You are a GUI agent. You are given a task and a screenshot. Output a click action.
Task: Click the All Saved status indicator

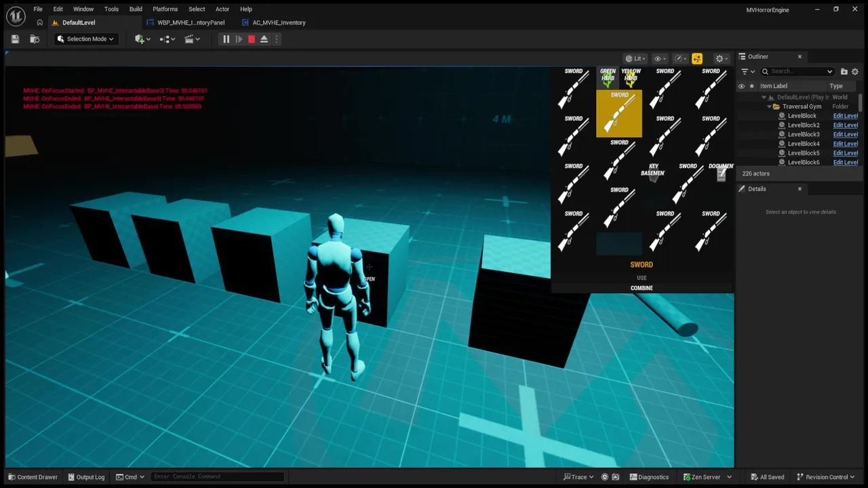767,477
